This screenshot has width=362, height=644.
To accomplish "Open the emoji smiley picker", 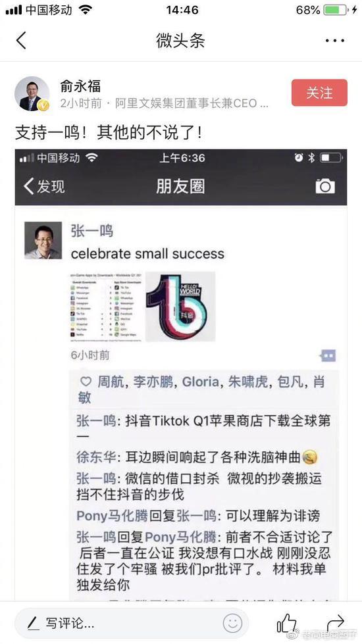I will click(x=232, y=624).
